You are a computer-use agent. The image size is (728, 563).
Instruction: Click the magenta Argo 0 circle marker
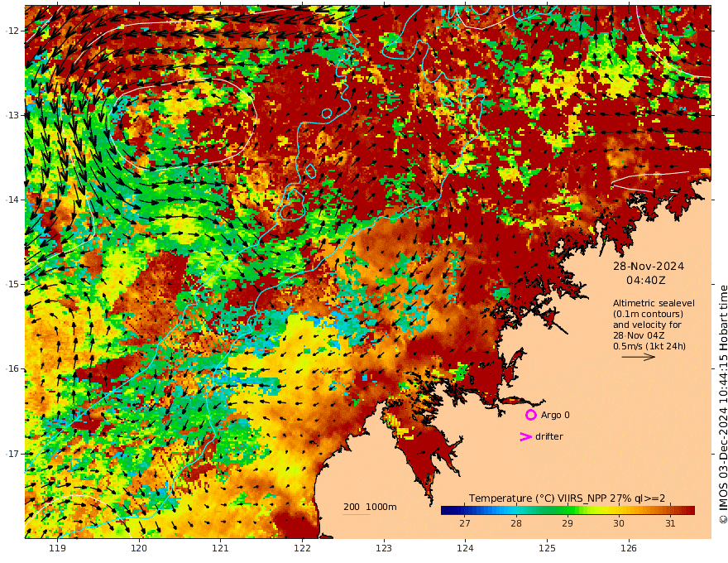coord(530,415)
